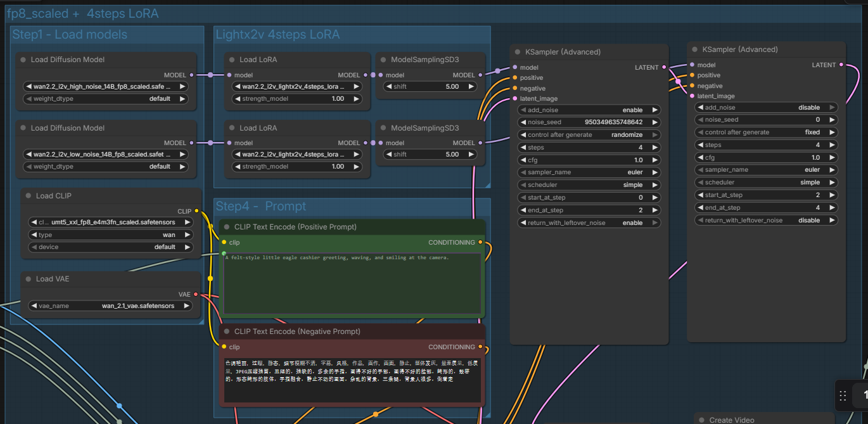Click collapse dot on lower Load LoRA node
868x424 pixels.
click(232, 128)
